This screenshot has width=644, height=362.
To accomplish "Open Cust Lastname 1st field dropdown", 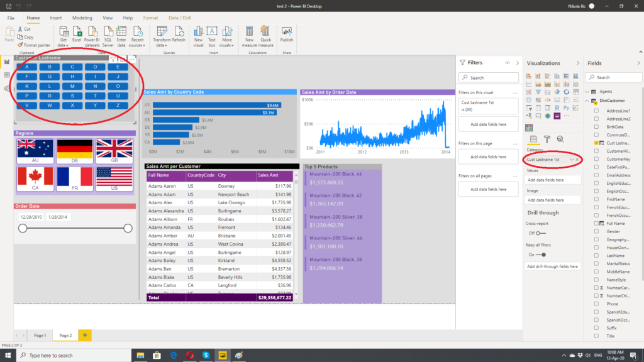I will click(x=571, y=159).
